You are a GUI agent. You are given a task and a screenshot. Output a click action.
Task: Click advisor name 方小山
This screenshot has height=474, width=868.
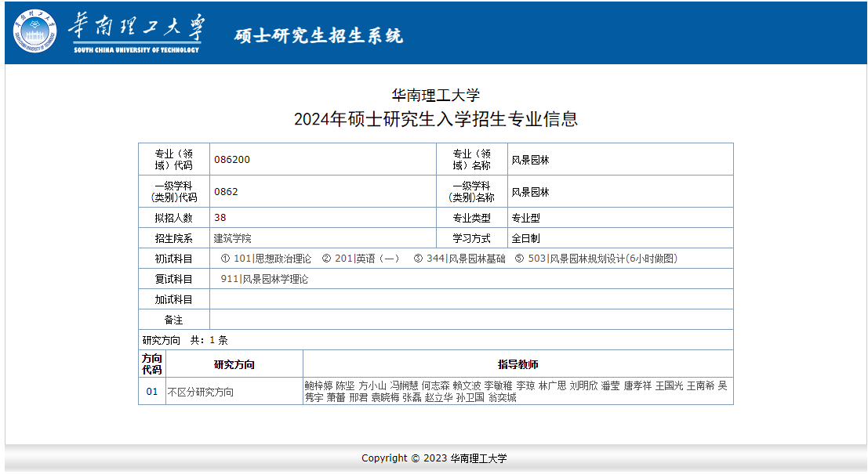(x=372, y=385)
